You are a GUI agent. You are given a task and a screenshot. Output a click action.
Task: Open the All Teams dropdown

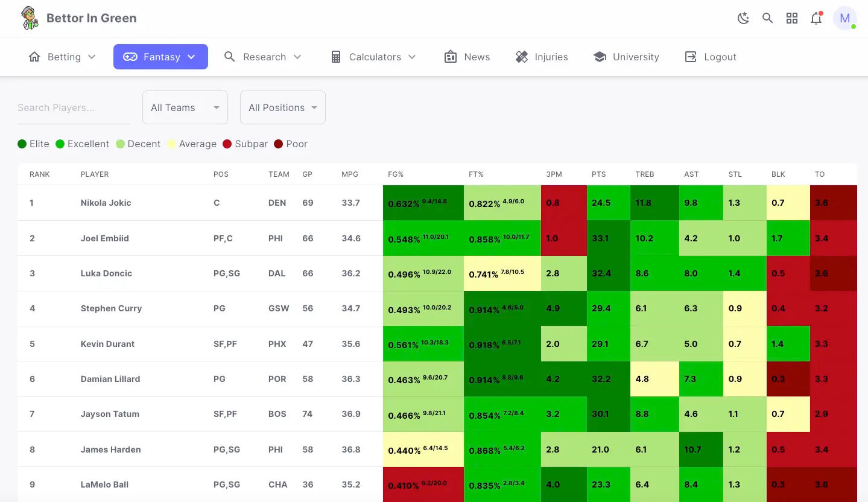click(185, 107)
